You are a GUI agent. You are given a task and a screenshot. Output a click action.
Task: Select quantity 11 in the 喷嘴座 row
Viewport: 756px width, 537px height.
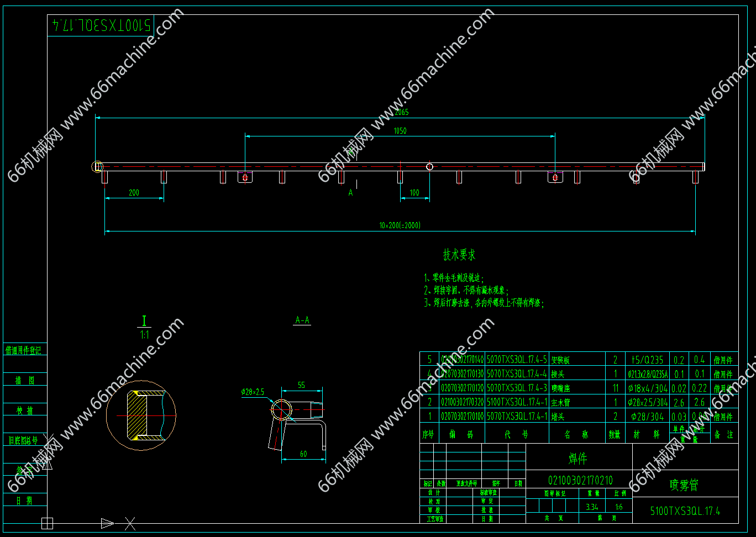615,388
